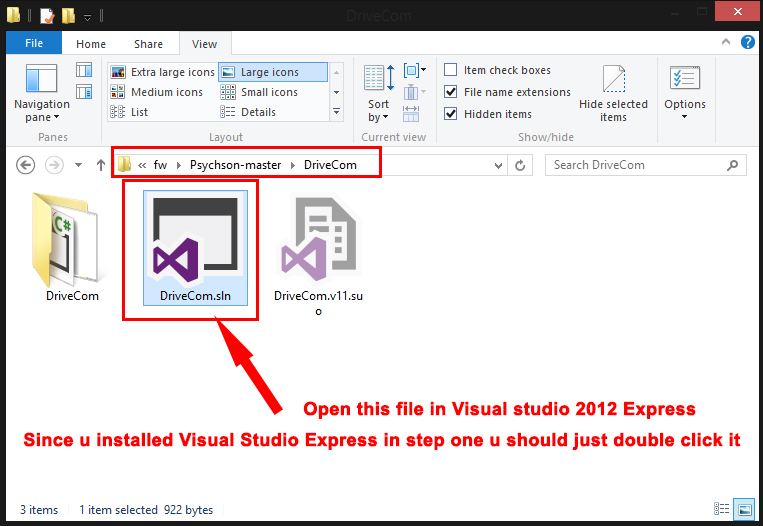Open the Navigation pane menu

click(42, 94)
